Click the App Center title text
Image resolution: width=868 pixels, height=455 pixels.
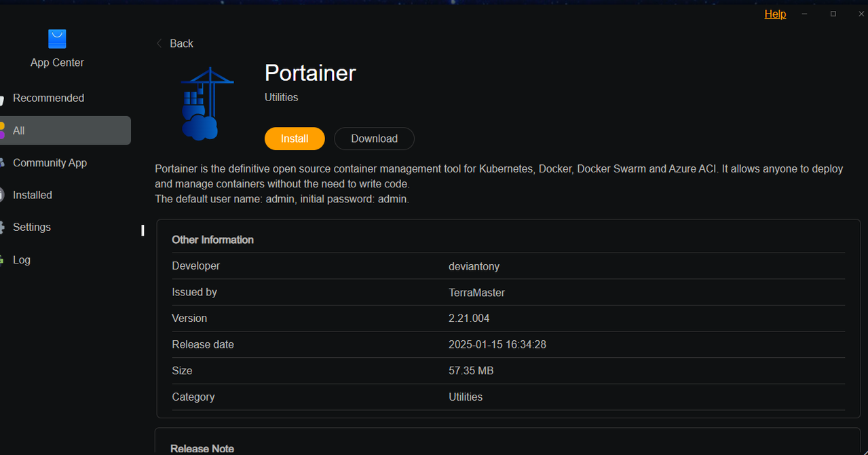(x=57, y=62)
